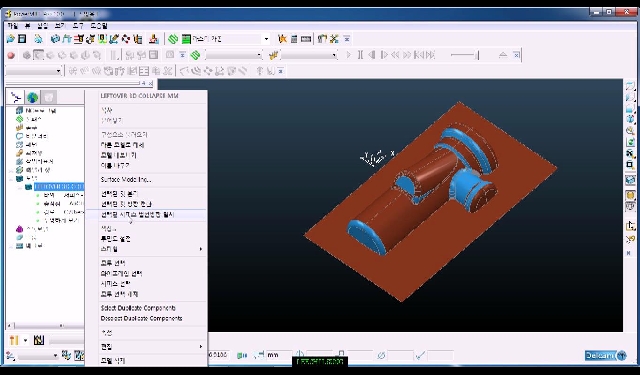
Task: Click the simulation speed slider
Action: (464, 55)
